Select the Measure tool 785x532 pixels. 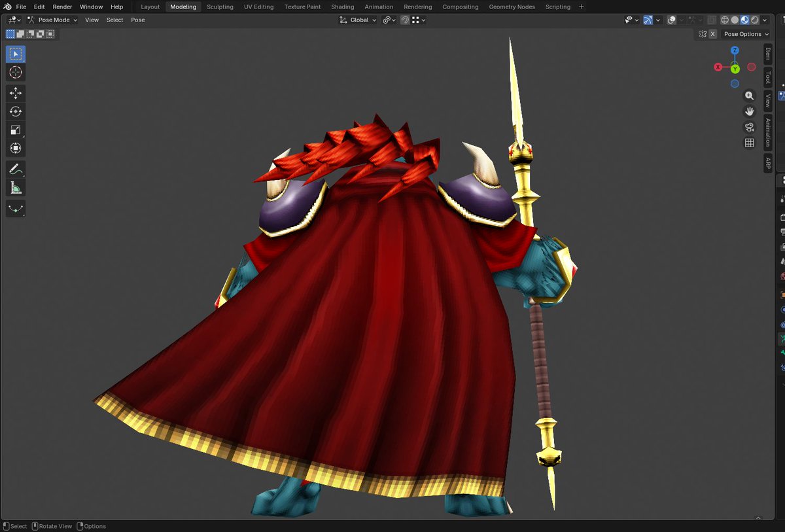coord(16,188)
